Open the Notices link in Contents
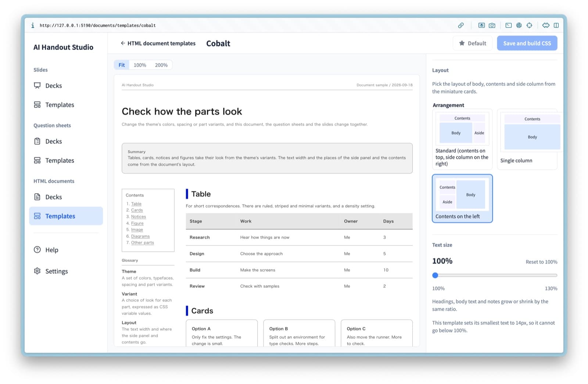Screen dimensions: 588x384 coord(139,217)
